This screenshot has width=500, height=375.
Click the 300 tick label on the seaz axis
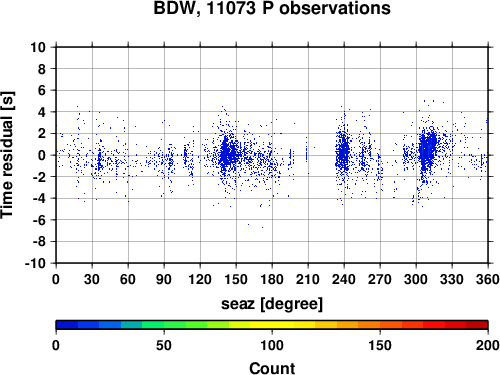pyautogui.click(x=416, y=279)
